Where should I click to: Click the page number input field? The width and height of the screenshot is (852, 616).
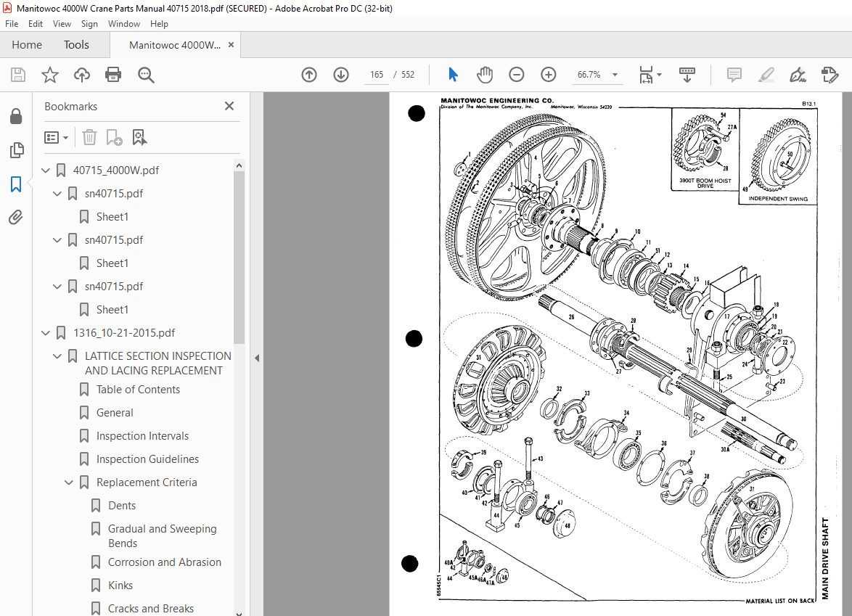click(377, 75)
